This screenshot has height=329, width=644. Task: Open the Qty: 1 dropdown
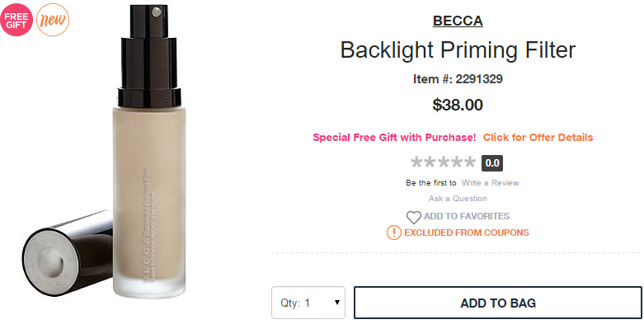(x=308, y=303)
